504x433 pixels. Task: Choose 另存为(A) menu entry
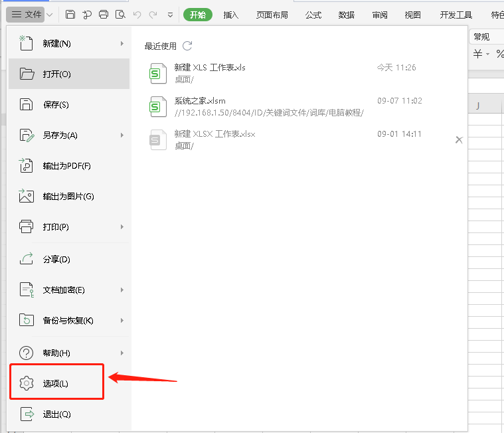[69, 135]
